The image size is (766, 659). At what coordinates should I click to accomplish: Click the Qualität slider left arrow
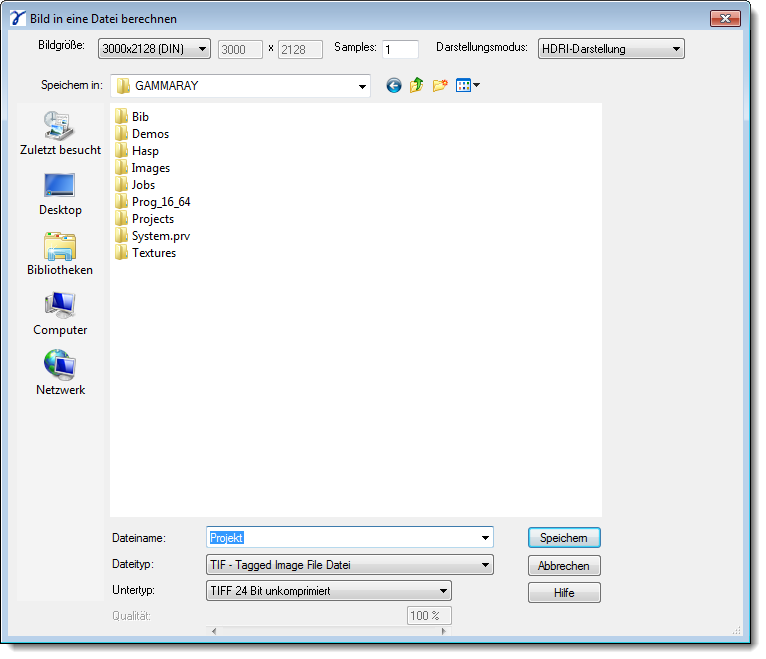(x=213, y=631)
